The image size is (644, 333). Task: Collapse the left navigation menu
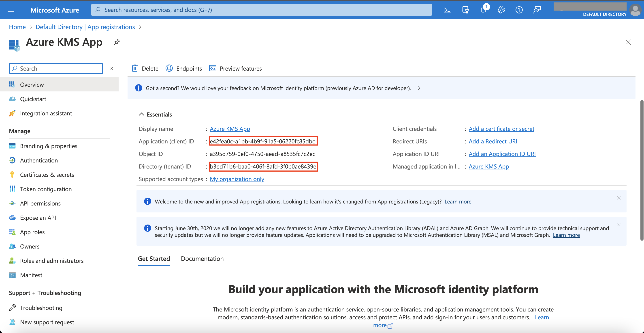(x=111, y=68)
